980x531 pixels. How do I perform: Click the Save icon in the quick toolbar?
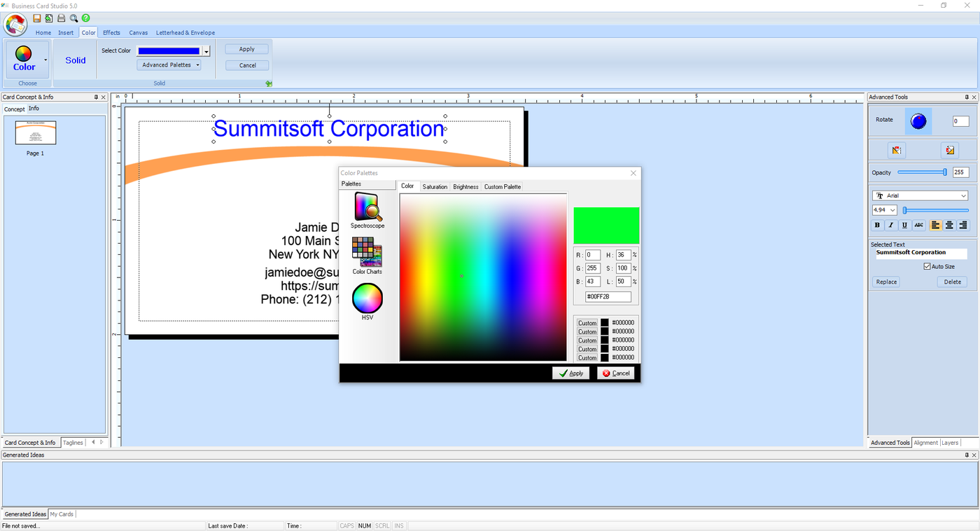tap(37, 18)
